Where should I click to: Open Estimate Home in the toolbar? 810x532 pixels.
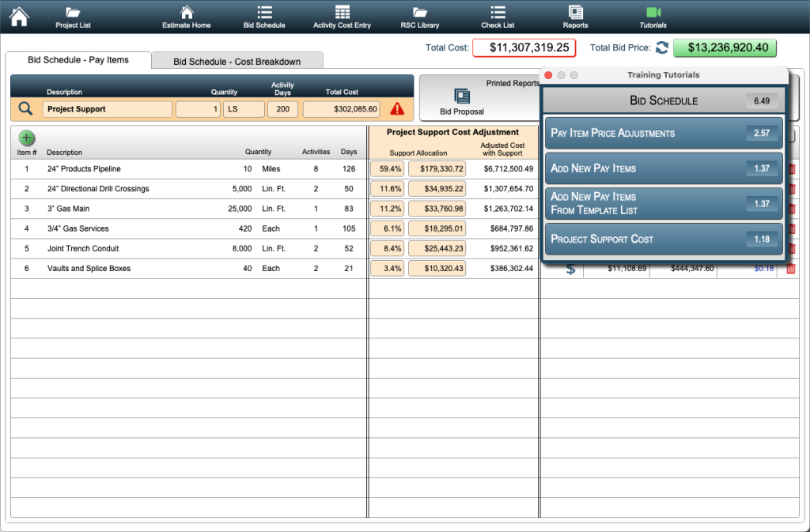pyautogui.click(x=187, y=17)
